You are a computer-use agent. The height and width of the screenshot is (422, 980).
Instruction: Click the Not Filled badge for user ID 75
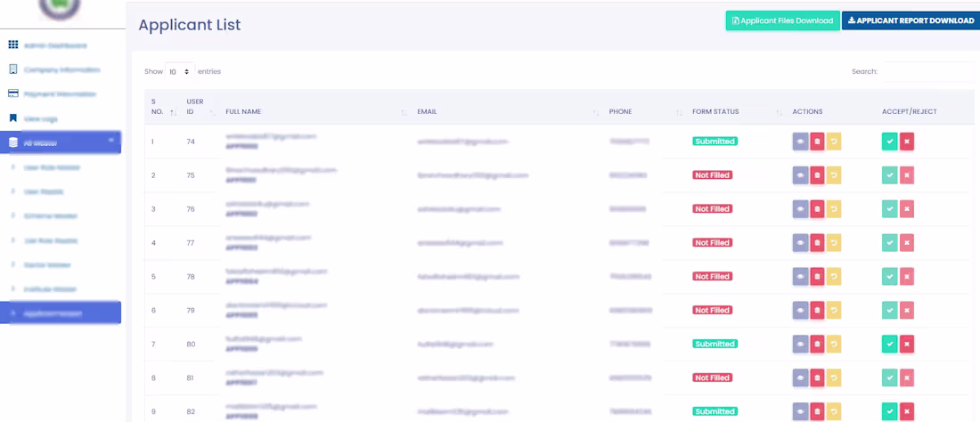pos(712,175)
